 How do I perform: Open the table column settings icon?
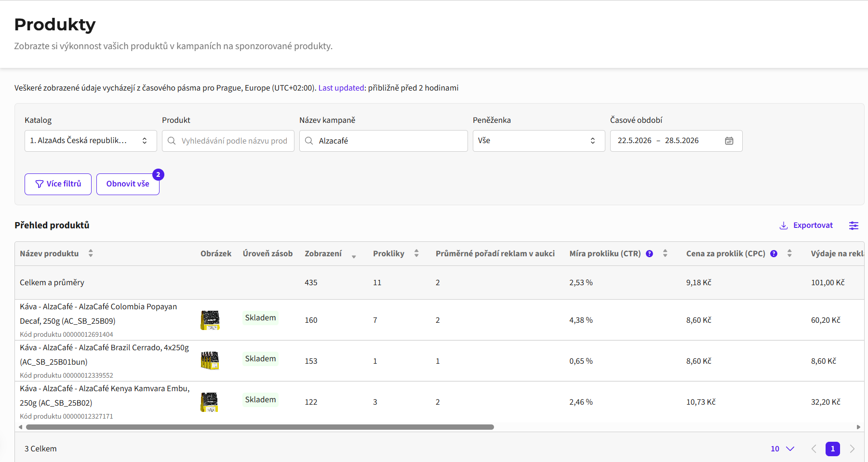[854, 225]
